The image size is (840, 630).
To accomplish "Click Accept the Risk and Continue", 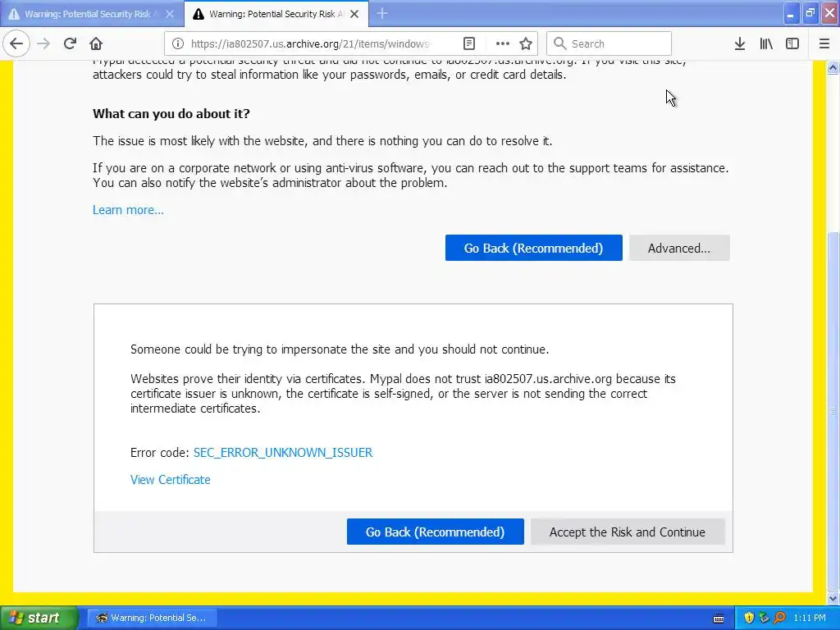I will pyautogui.click(x=628, y=532).
